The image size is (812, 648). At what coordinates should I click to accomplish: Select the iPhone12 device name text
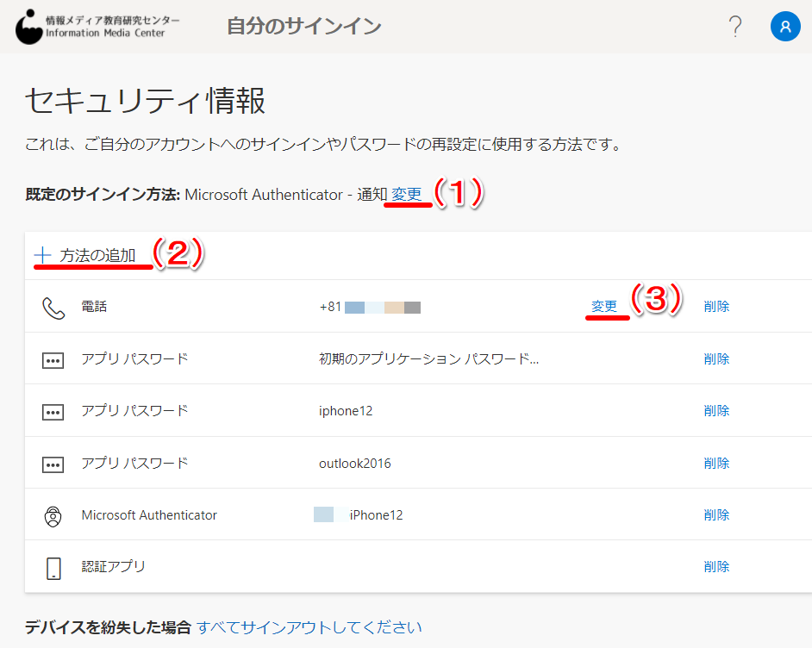coord(376,515)
